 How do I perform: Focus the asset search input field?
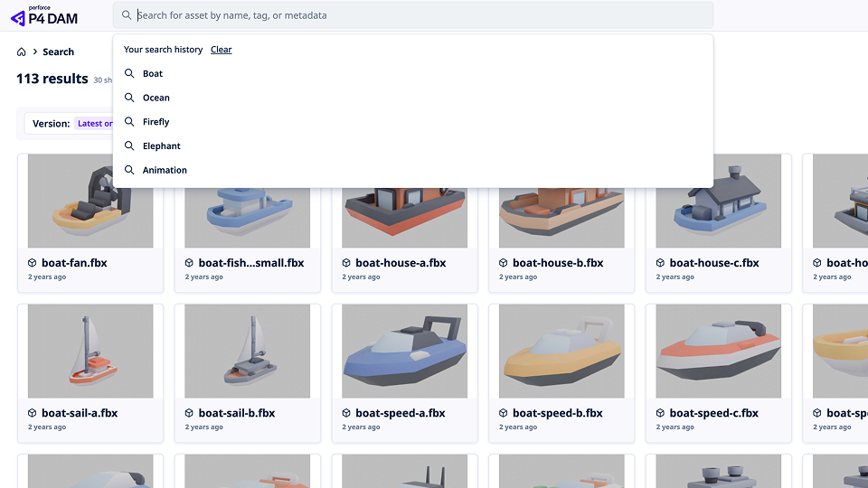412,15
